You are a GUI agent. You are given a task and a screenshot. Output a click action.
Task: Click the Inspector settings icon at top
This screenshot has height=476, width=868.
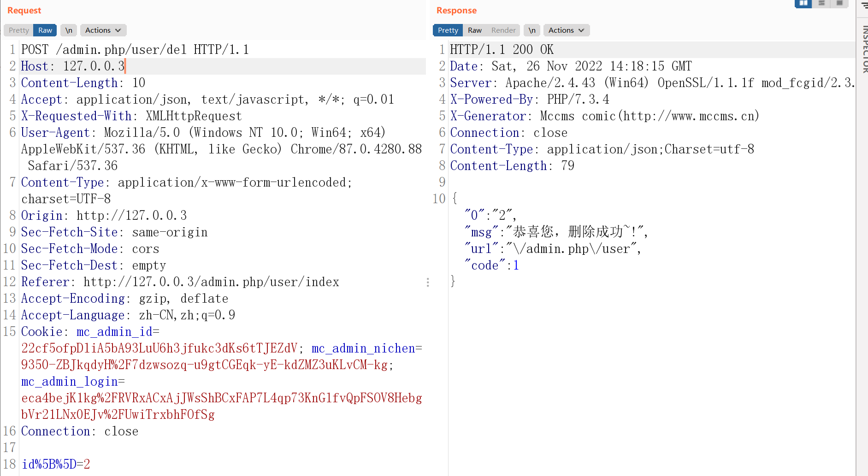coord(864,5)
